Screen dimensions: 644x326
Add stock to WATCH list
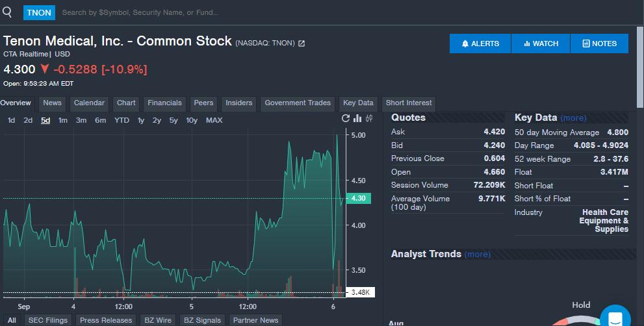pyautogui.click(x=541, y=44)
